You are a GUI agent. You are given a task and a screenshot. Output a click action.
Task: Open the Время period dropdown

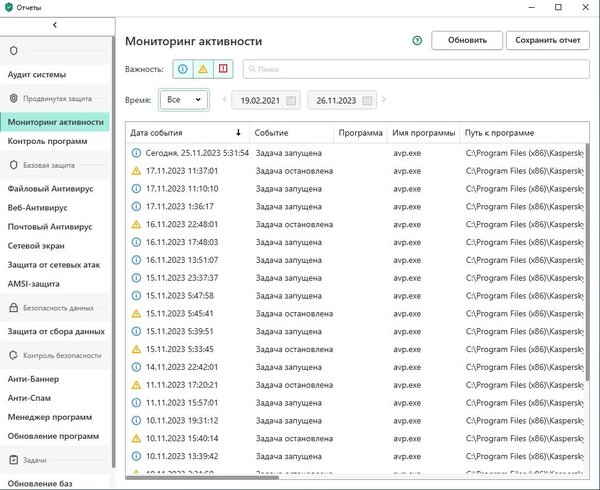(x=183, y=100)
